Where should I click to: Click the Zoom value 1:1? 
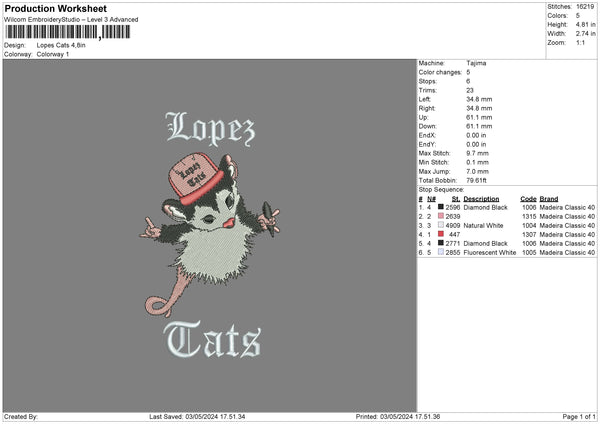(x=580, y=42)
